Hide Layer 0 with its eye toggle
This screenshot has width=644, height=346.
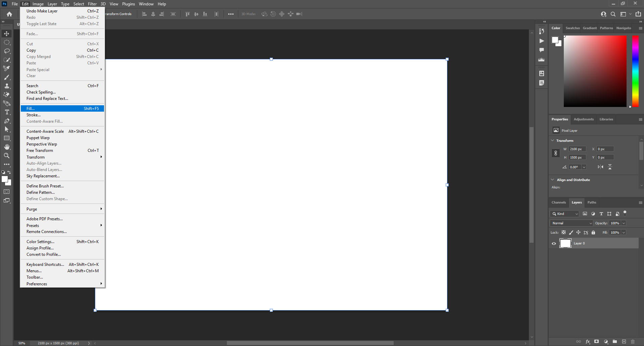tap(554, 243)
